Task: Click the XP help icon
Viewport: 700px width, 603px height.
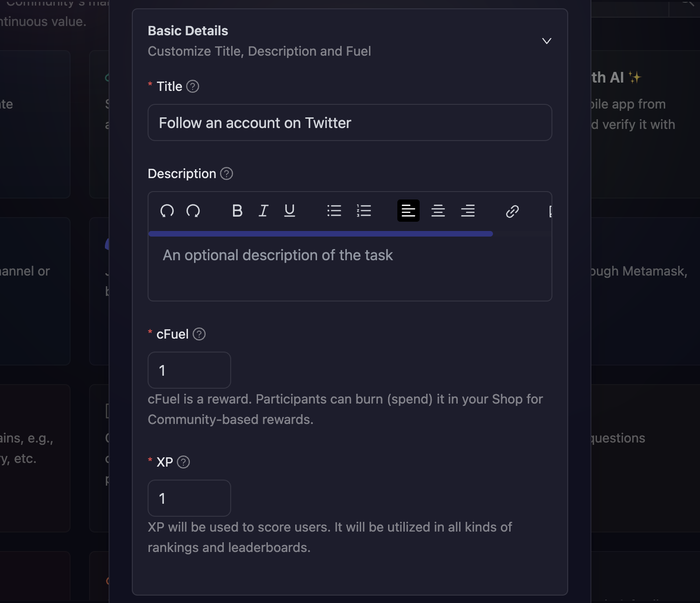Action: click(x=183, y=462)
